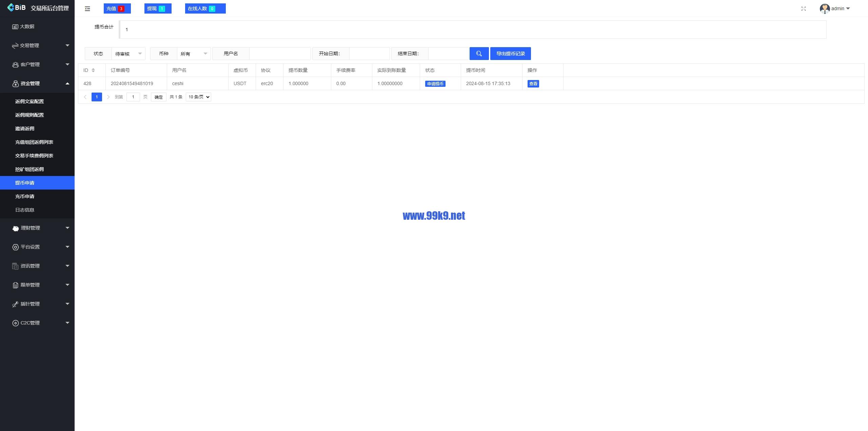Click the 交易管理 arrows icon

[15, 45]
